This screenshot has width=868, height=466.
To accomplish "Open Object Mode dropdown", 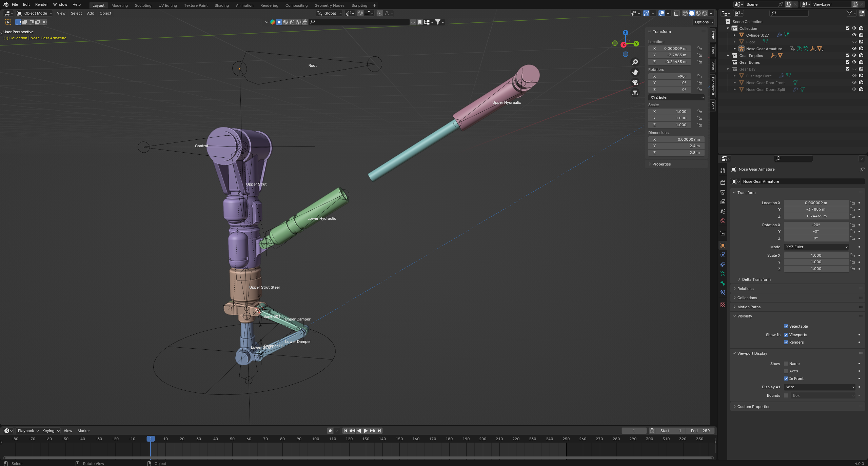I will click(35, 13).
